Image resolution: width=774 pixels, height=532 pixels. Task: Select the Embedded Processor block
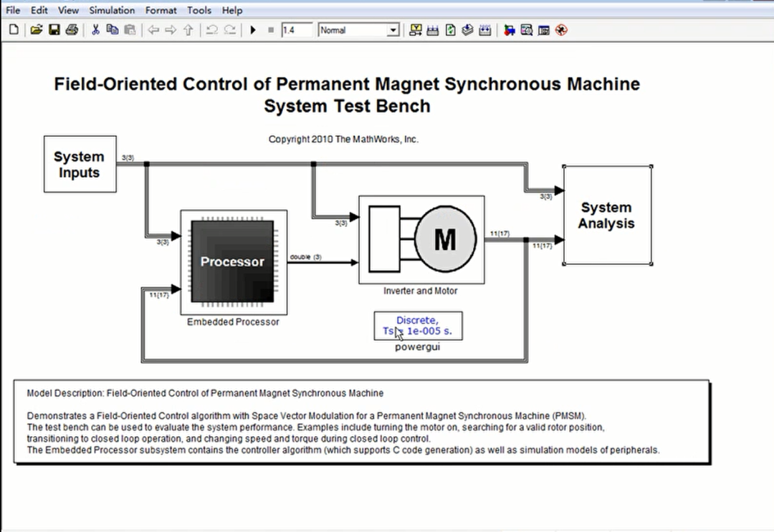(234, 262)
